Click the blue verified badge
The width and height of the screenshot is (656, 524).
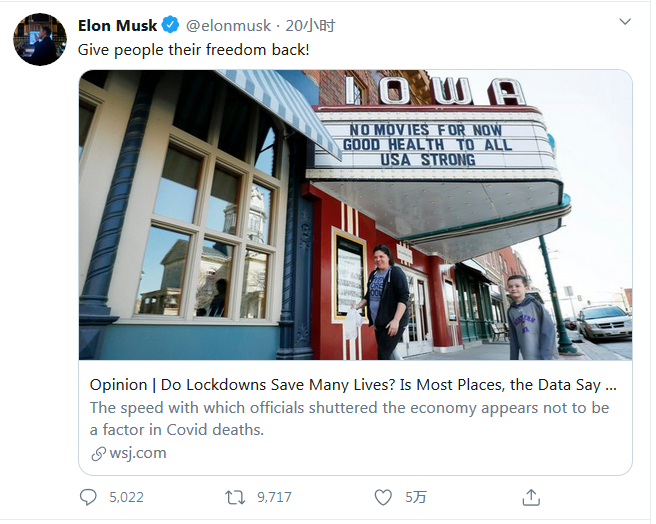[171, 24]
